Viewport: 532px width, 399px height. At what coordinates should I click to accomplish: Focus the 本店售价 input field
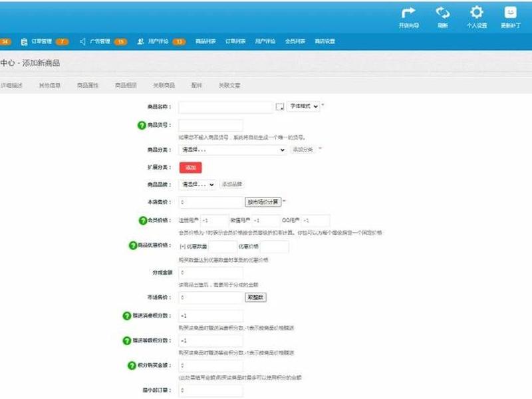[x=211, y=202]
